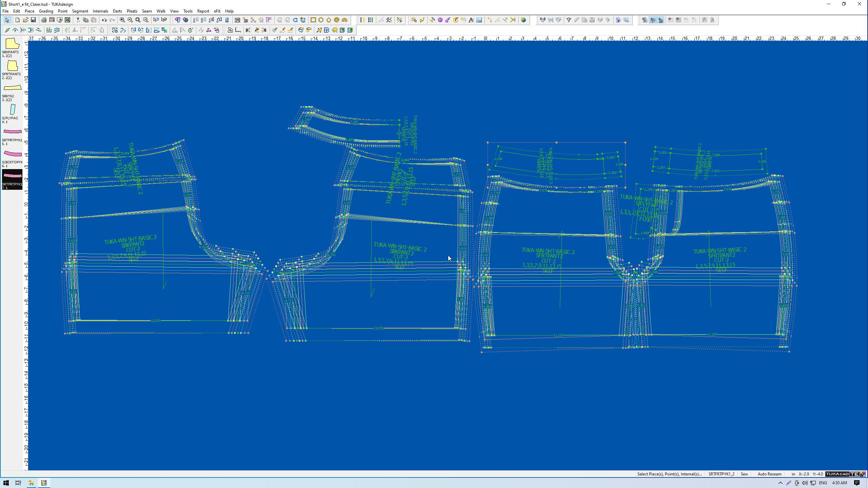
Task: Click the globe icon in the toolbar
Action: coord(524,20)
